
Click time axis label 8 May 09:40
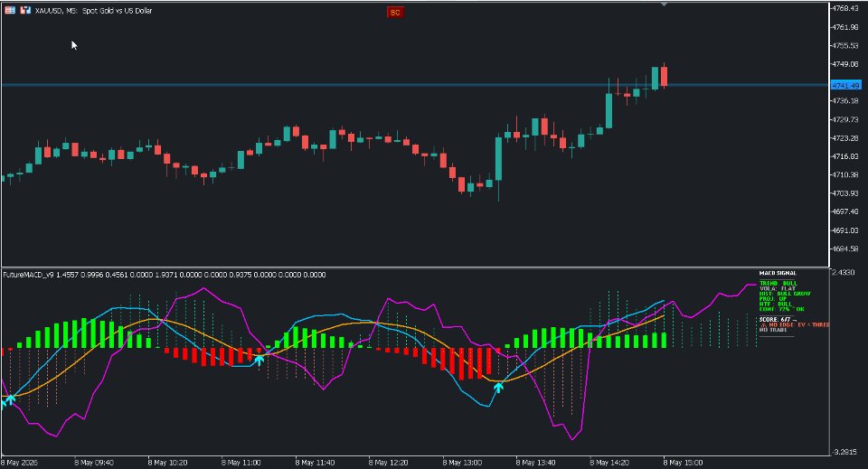coord(94,463)
